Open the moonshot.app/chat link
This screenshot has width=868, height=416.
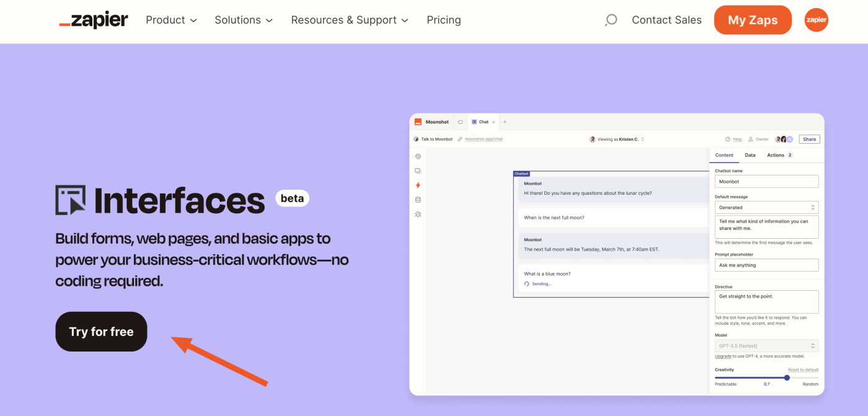(x=484, y=139)
